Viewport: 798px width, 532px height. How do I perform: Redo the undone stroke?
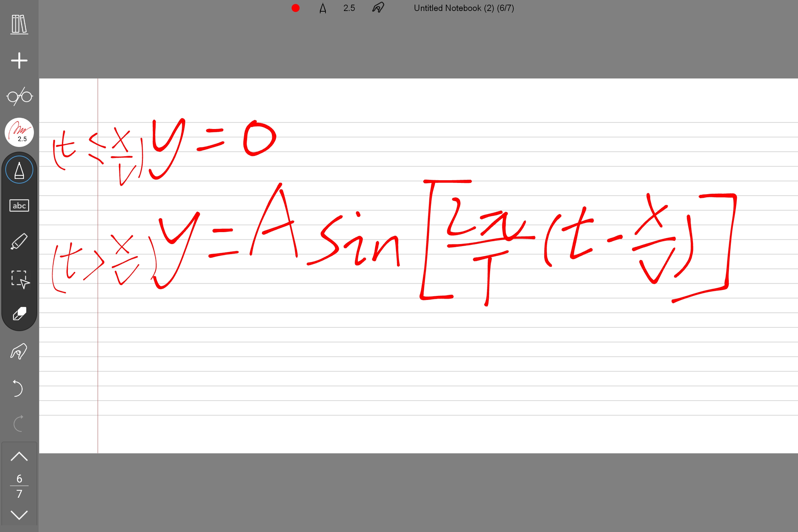(18, 423)
